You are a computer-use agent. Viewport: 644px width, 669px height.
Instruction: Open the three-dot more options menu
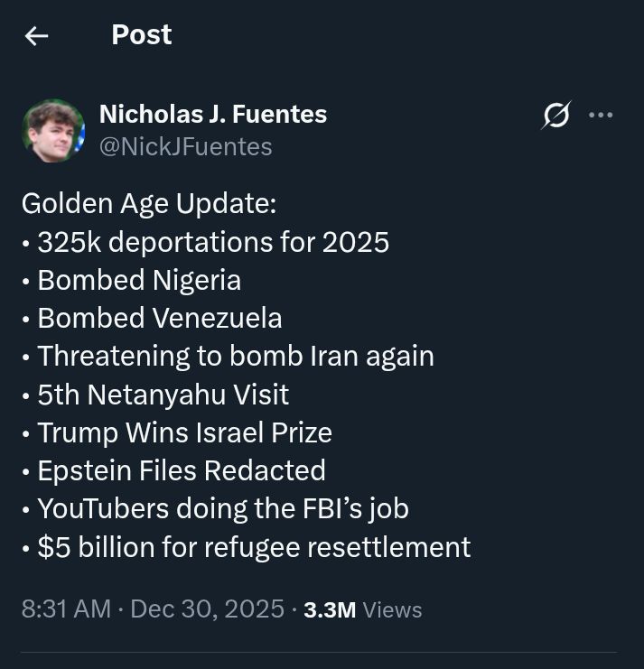(601, 115)
